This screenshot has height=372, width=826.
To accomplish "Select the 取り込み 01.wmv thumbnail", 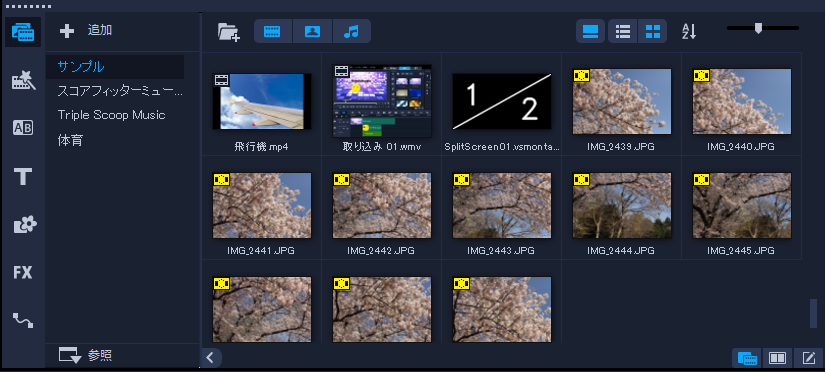I will [x=382, y=101].
